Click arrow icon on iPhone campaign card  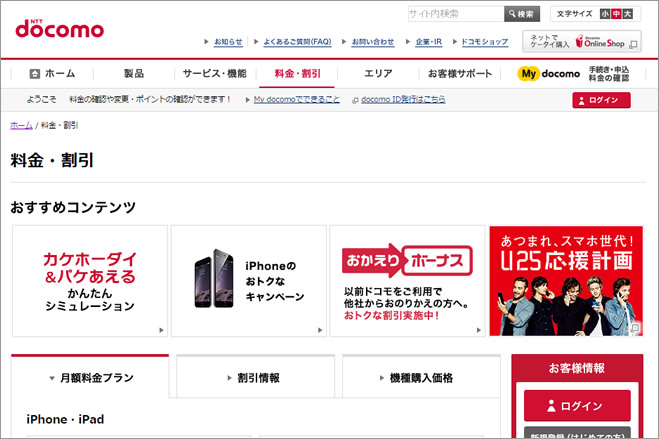click(320, 330)
